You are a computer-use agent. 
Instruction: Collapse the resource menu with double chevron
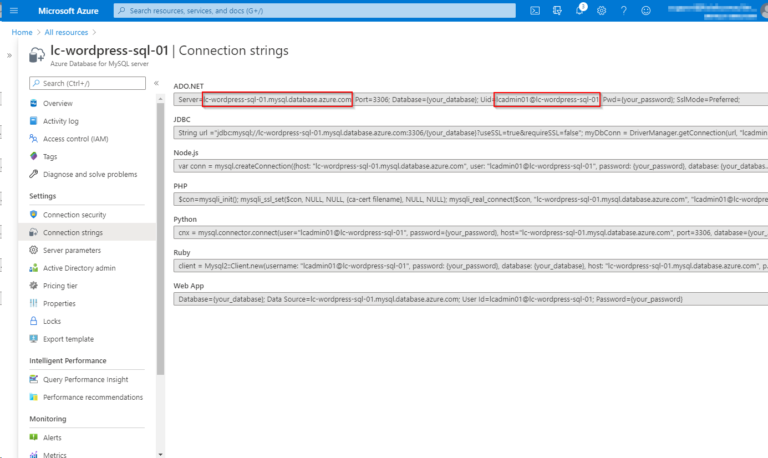click(156, 83)
